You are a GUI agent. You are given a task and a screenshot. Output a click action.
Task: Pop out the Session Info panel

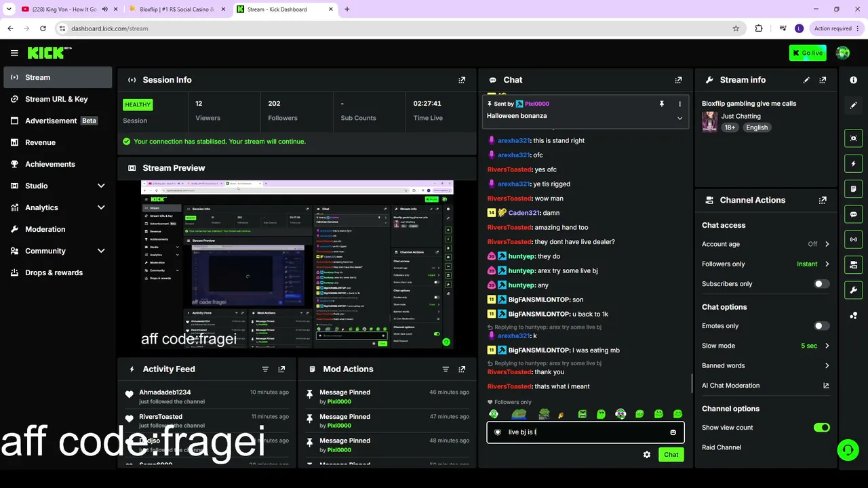click(x=462, y=80)
